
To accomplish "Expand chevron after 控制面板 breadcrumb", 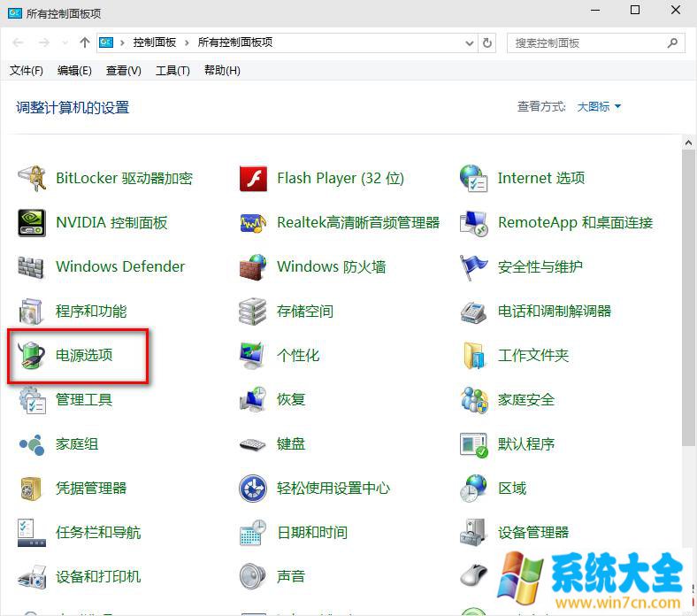I will 187,42.
